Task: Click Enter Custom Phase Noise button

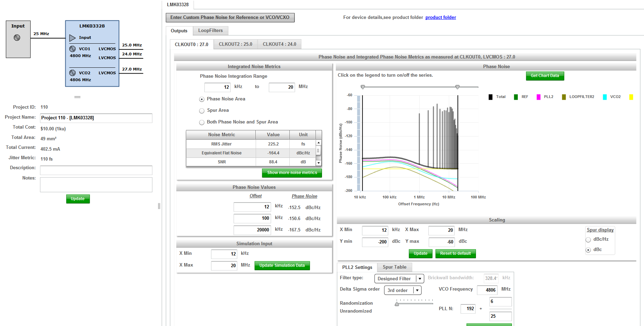Action: tap(230, 18)
